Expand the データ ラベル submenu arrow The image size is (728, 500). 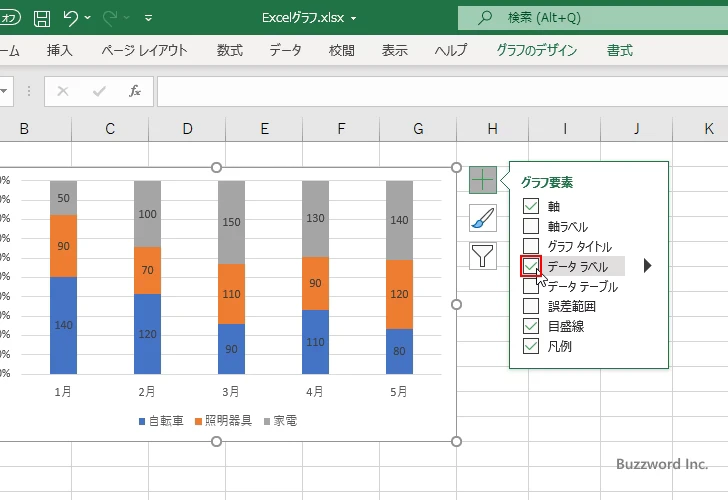[647, 266]
